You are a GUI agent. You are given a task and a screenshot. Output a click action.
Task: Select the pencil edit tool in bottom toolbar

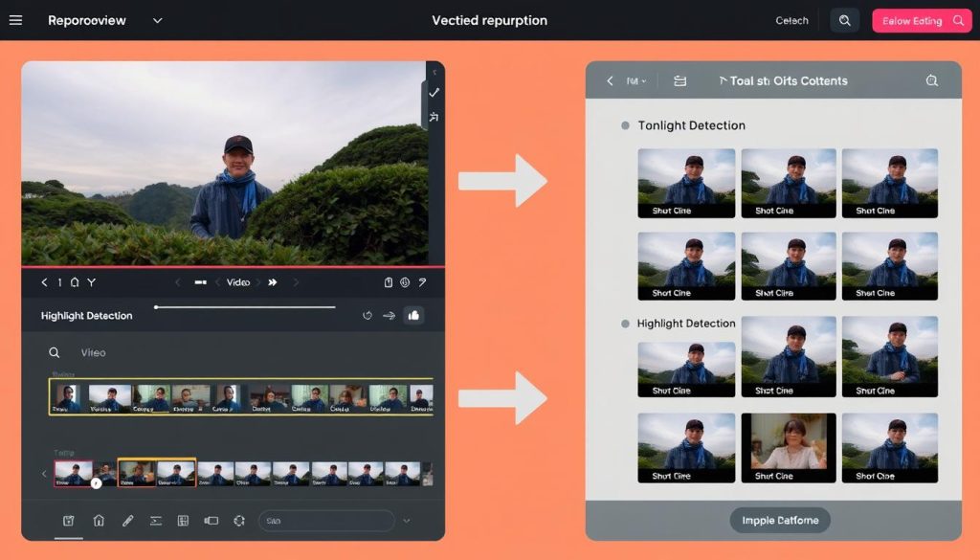tap(128, 521)
